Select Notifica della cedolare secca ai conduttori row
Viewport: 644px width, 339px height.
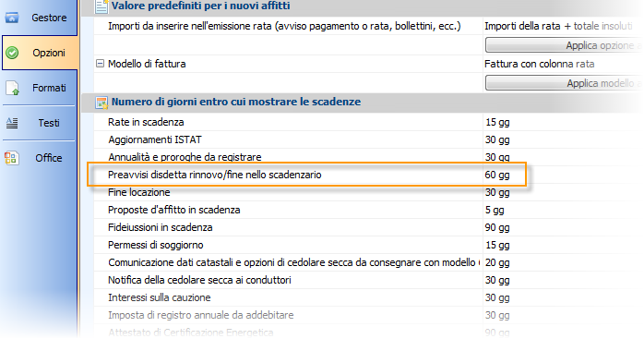pos(368,280)
